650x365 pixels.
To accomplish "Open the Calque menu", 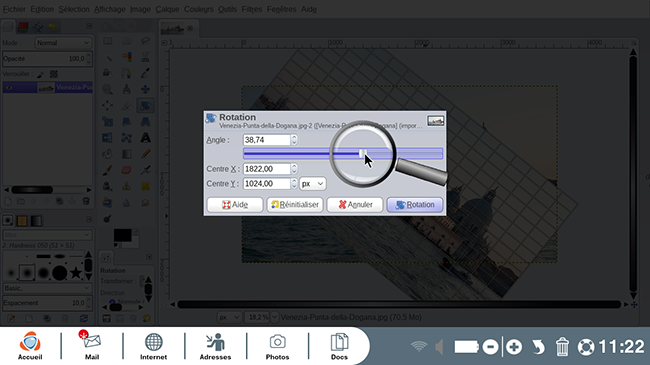I will point(167,9).
